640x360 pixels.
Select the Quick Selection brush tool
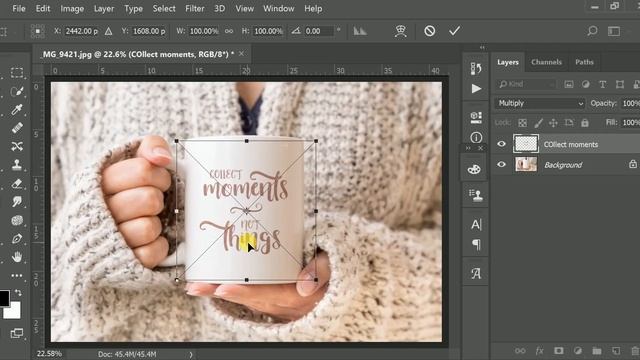click(x=17, y=91)
